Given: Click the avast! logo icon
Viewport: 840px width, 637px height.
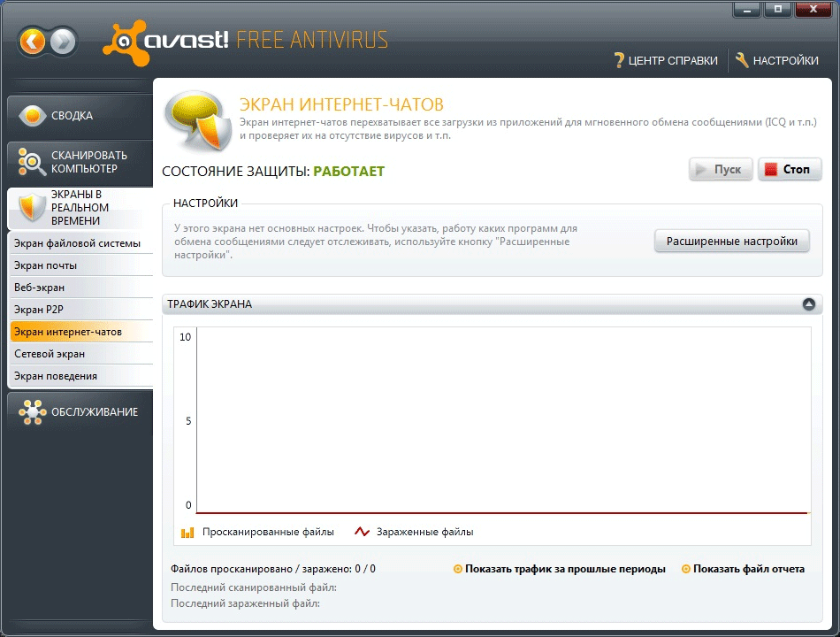Looking at the screenshot, I should (125, 42).
